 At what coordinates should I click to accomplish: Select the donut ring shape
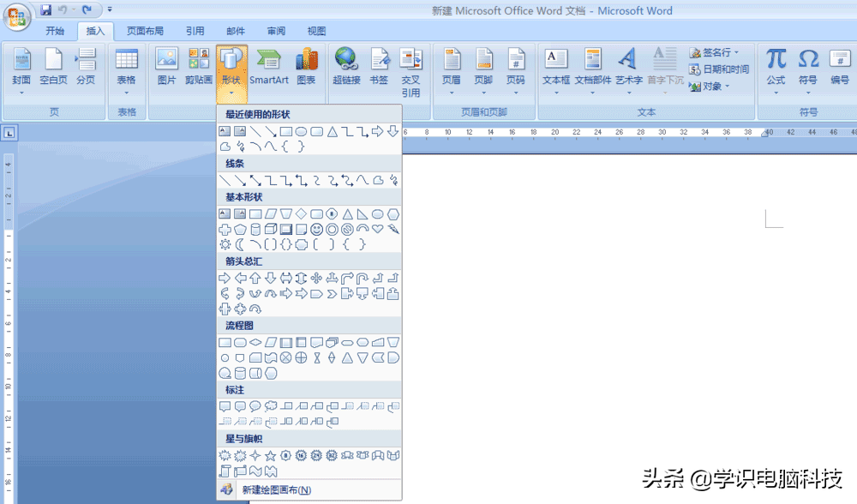tap(332, 230)
